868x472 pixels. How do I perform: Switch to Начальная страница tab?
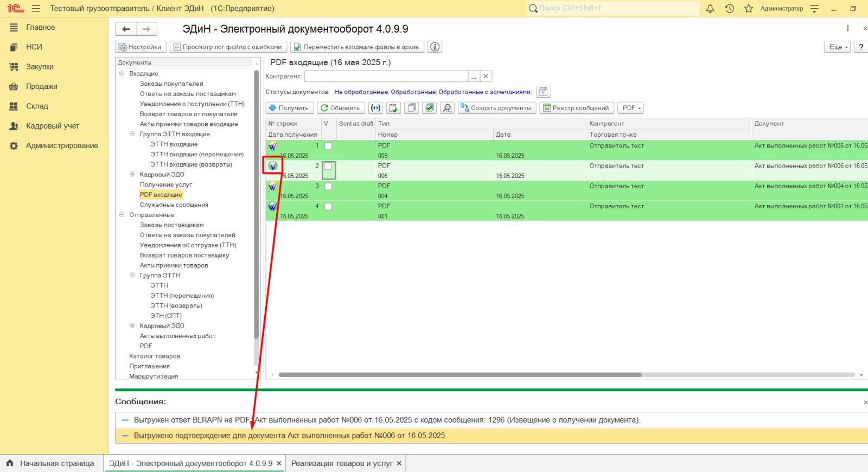click(51, 463)
